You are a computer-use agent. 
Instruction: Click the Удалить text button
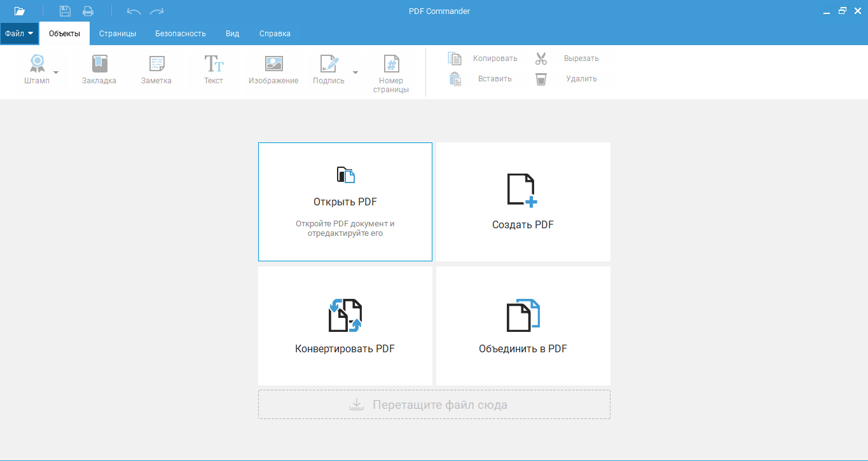(x=581, y=79)
